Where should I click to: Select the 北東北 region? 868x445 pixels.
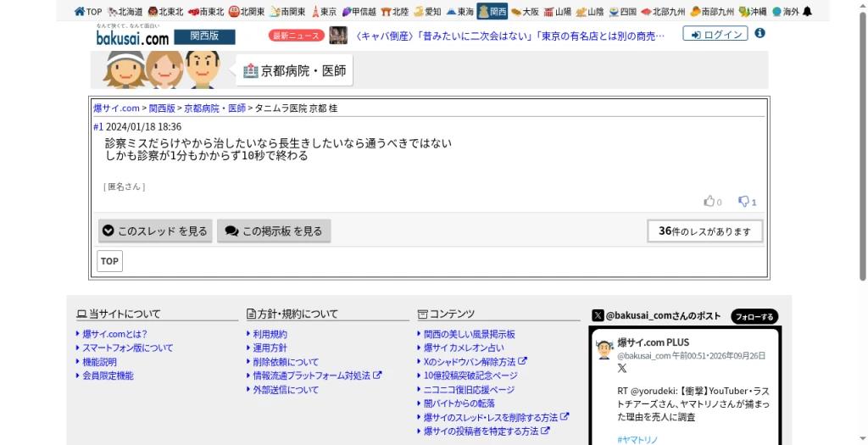pos(165,11)
